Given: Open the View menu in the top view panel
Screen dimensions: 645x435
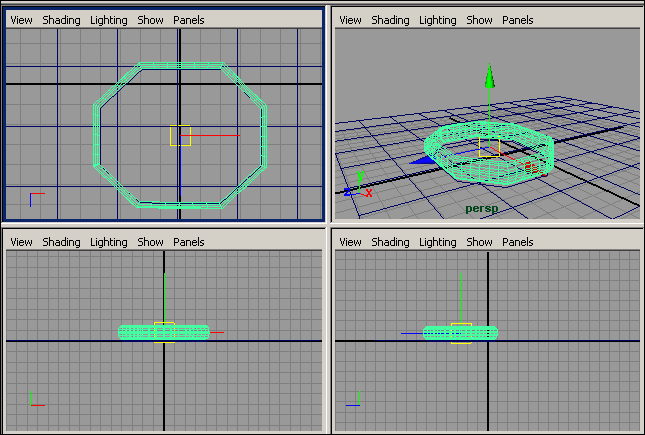Looking at the screenshot, I should click(x=21, y=20).
